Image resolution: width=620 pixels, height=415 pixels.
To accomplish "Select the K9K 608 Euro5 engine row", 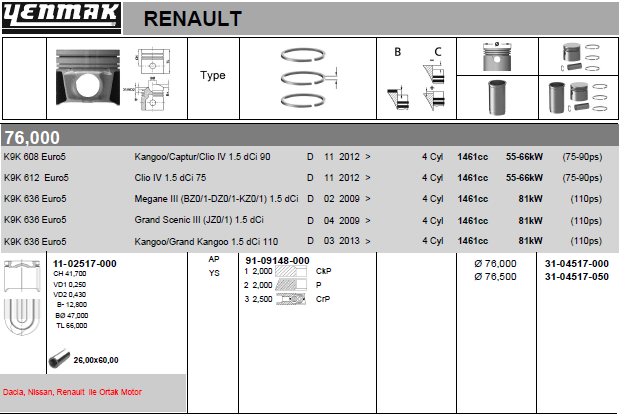I will [35, 157].
